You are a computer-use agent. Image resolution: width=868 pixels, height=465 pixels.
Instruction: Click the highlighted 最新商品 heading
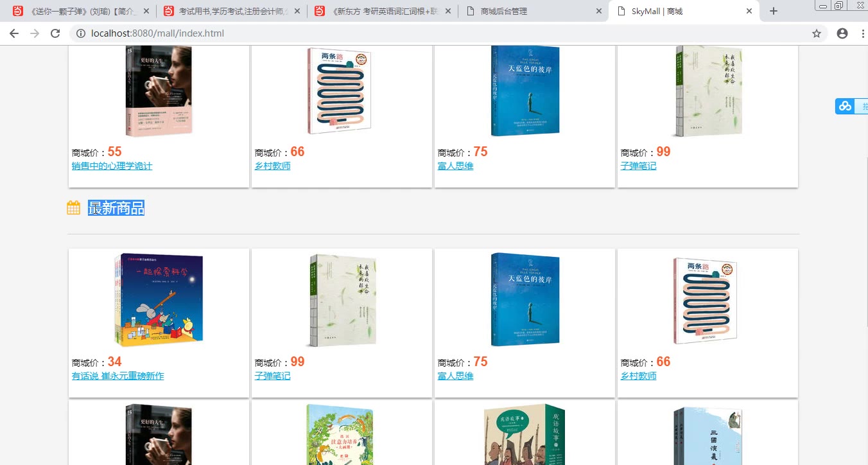[x=116, y=208]
